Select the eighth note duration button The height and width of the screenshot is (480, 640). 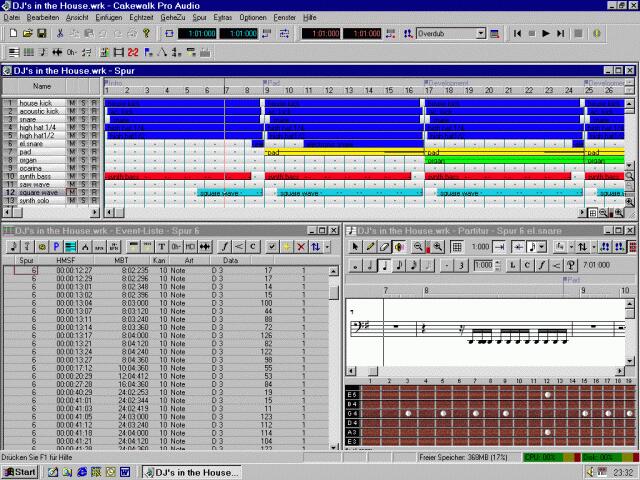click(399, 266)
